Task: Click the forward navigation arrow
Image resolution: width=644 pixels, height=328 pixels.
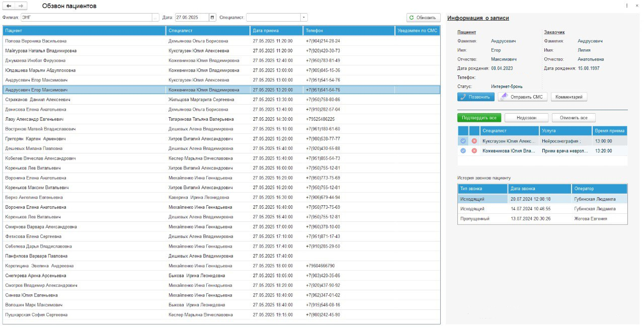Action: click(x=21, y=6)
